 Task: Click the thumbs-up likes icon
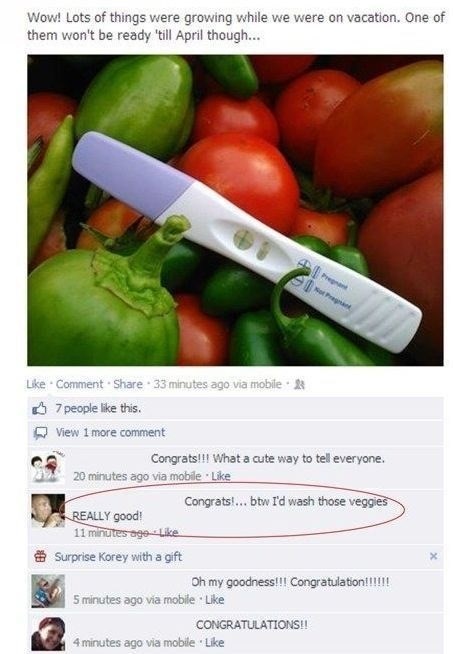(x=39, y=408)
